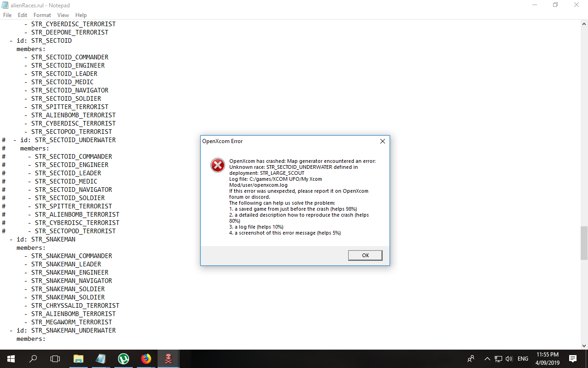Click the STR_DEEPONE_TERRORIST line
This screenshot has width=588, height=368.
[x=66, y=32]
